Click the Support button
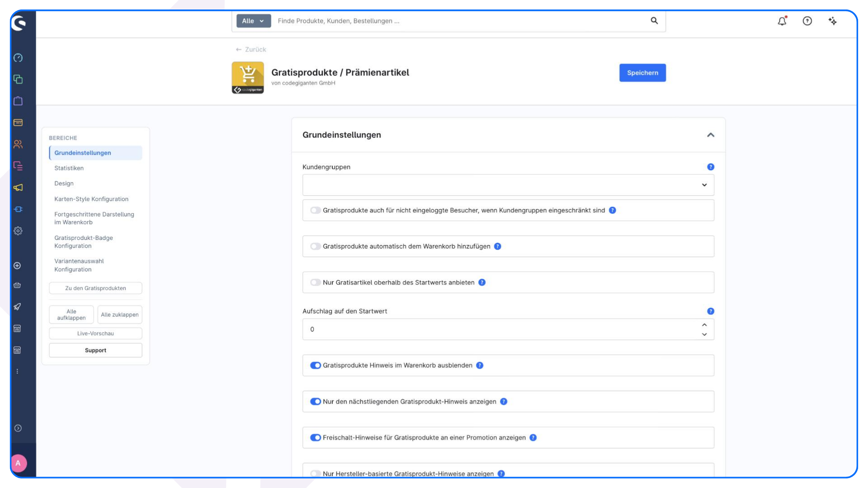This screenshot has height=488, width=868. [x=95, y=350]
